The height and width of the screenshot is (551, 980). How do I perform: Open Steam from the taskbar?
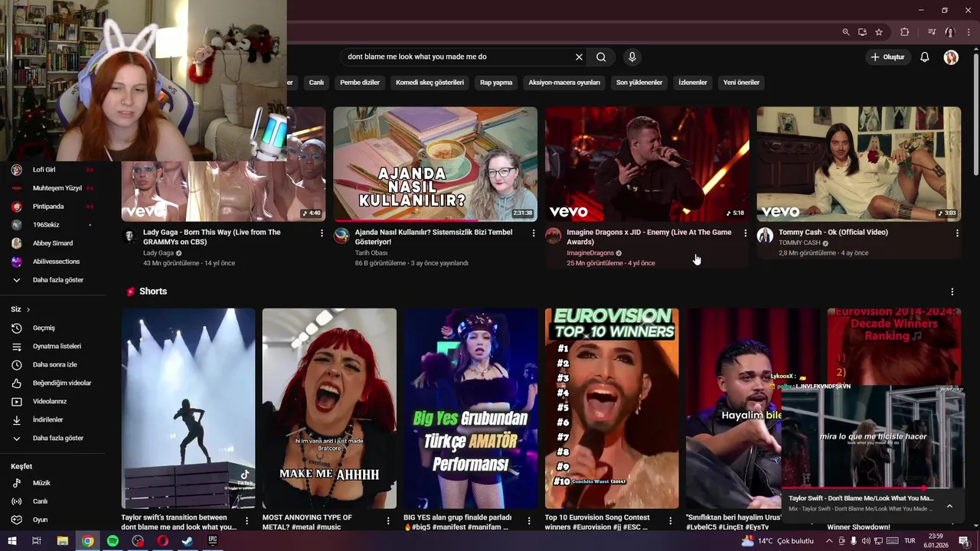tap(188, 541)
